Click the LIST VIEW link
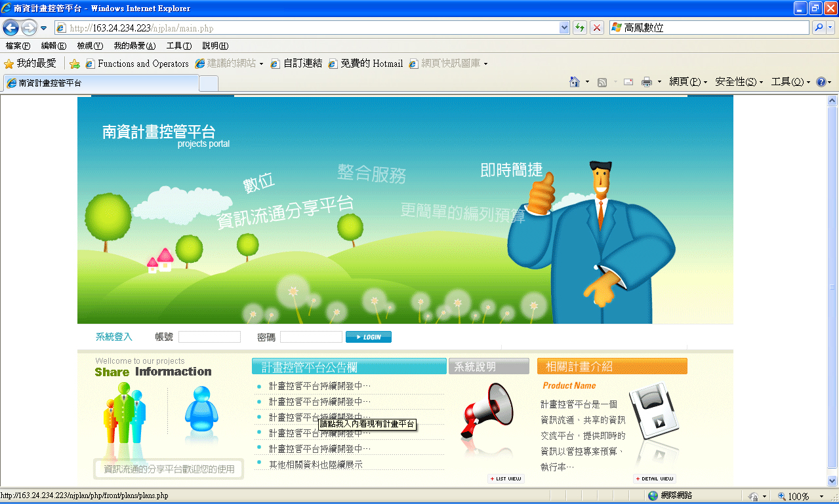 pyautogui.click(x=506, y=479)
